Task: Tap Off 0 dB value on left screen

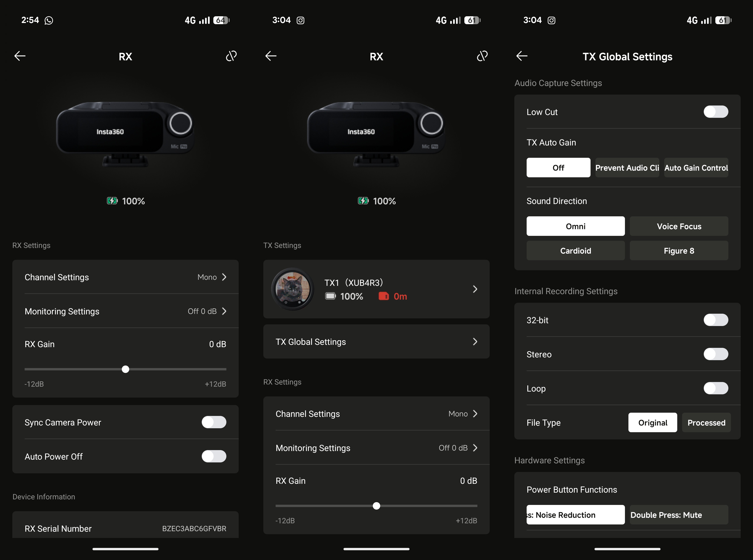Action: click(202, 311)
